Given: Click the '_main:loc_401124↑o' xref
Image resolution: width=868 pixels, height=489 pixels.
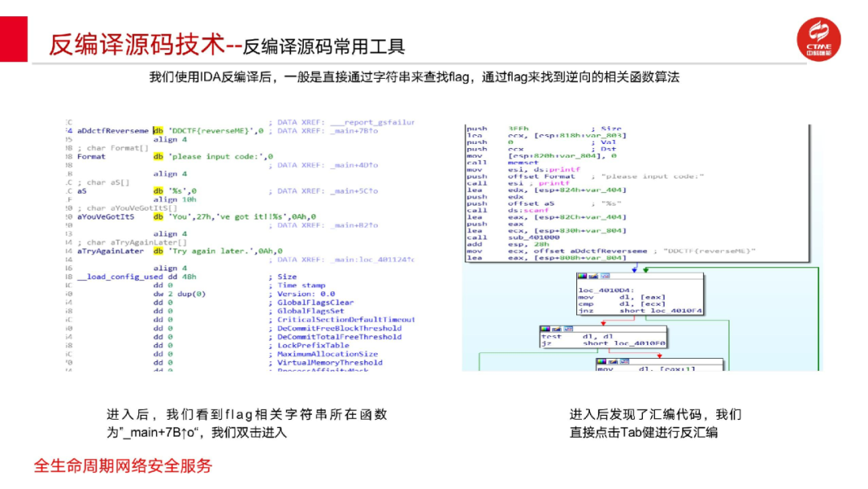Looking at the screenshot, I should [372, 260].
